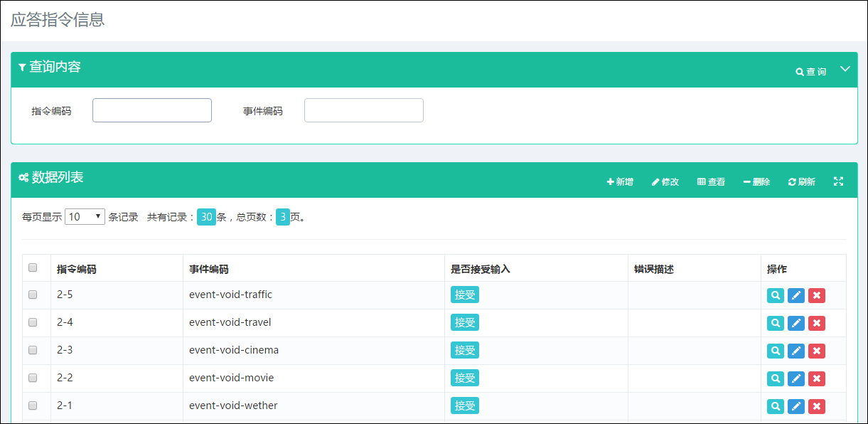
Task: Check the box for row 2-1
Action: 33,406
